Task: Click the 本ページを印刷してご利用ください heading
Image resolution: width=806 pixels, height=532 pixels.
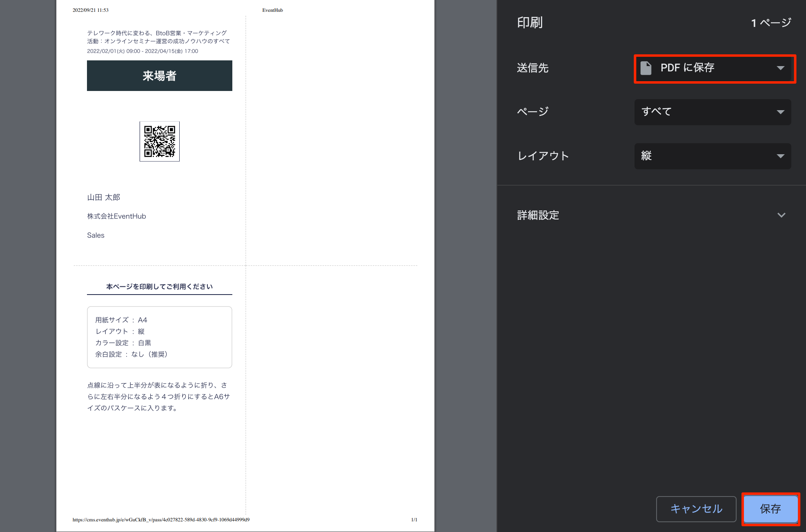Action: [159, 286]
